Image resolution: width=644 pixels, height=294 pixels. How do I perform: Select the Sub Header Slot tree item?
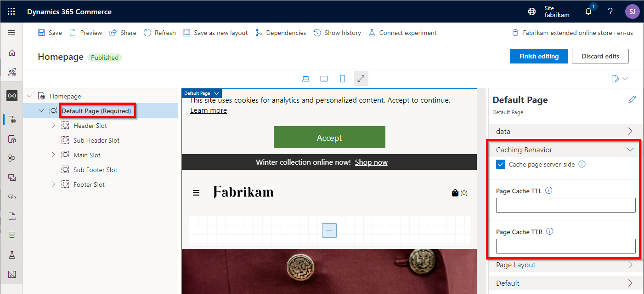click(x=96, y=140)
